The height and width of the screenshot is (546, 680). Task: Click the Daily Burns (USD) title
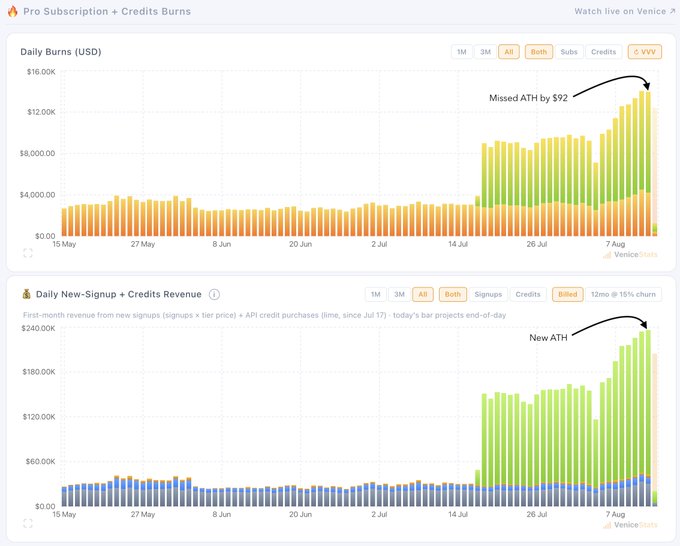click(x=61, y=52)
